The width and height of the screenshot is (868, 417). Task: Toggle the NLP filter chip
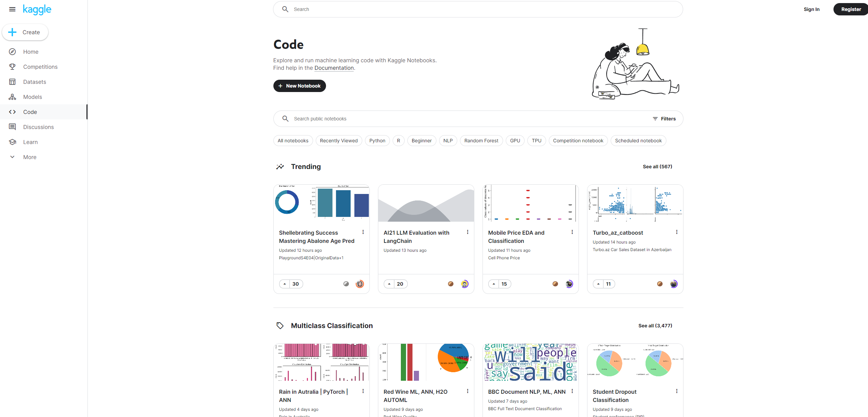pos(448,141)
